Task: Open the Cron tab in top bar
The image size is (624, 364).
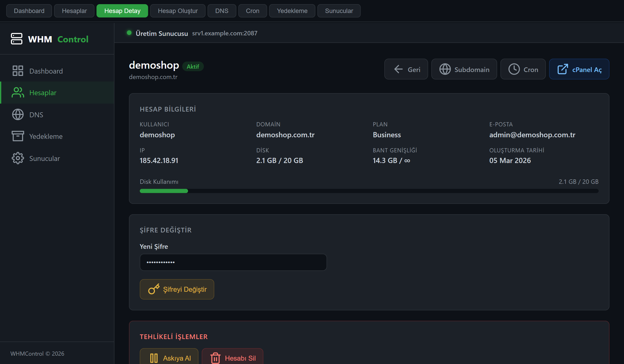Action: point(252,11)
